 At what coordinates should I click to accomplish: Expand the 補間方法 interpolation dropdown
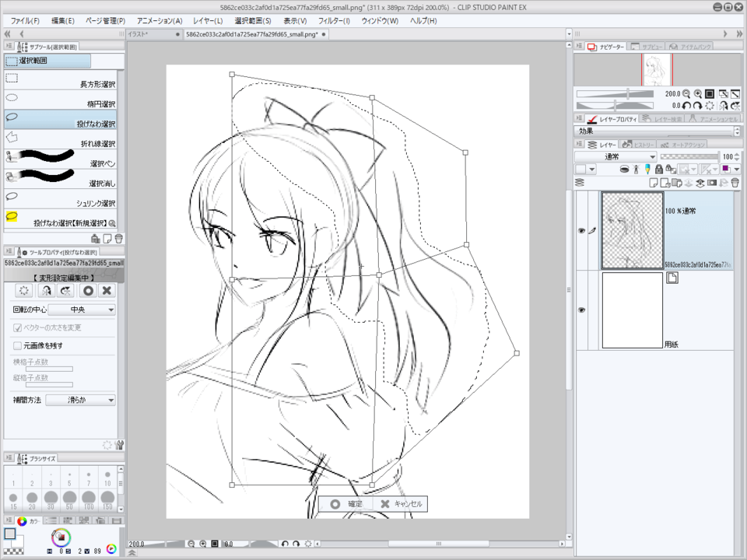click(x=80, y=400)
